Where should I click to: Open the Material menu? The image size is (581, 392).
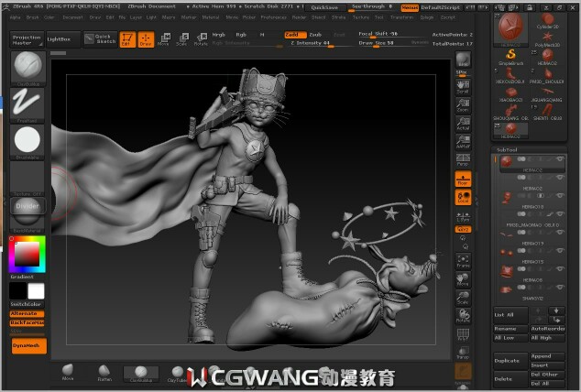click(211, 17)
